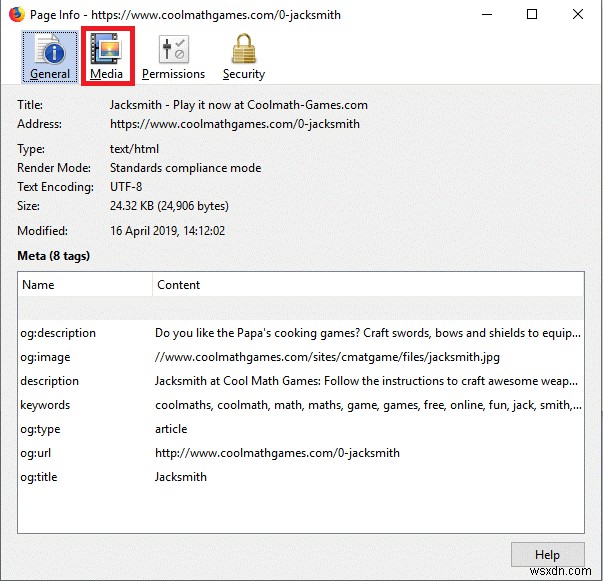This screenshot has width=603, height=581.
Task: Select the og:title meta row
Action: (x=301, y=477)
